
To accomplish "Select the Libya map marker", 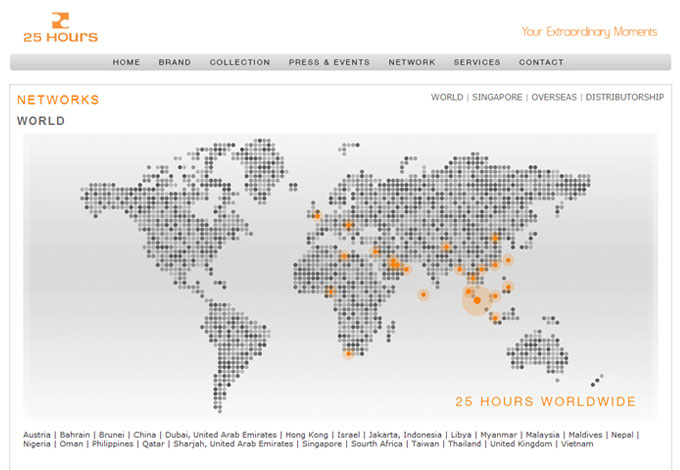I will pyautogui.click(x=343, y=256).
